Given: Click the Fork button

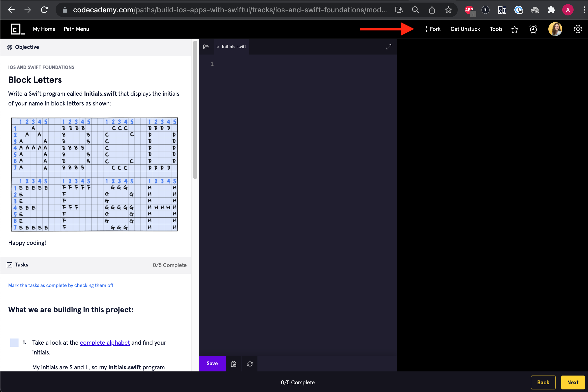Looking at the screenshot, I should pos(431,29).
